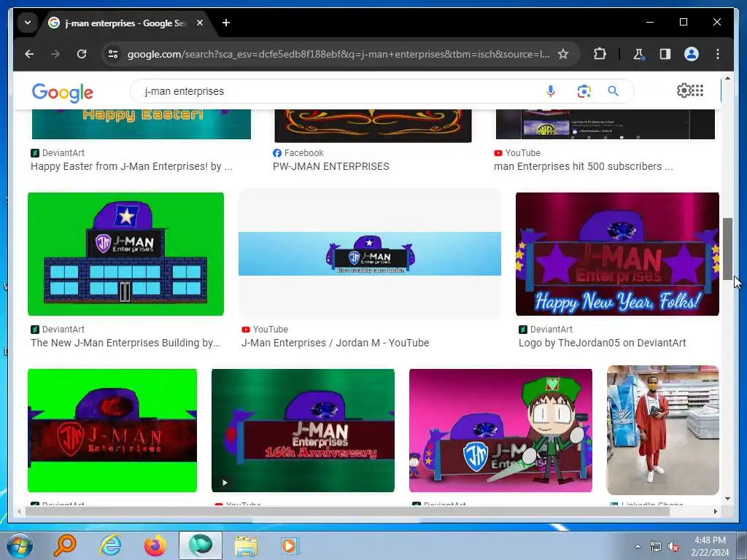Launch Firefox from the taskbar
Viewport: 747px width, 560px height.
click(x=155, y=545)
